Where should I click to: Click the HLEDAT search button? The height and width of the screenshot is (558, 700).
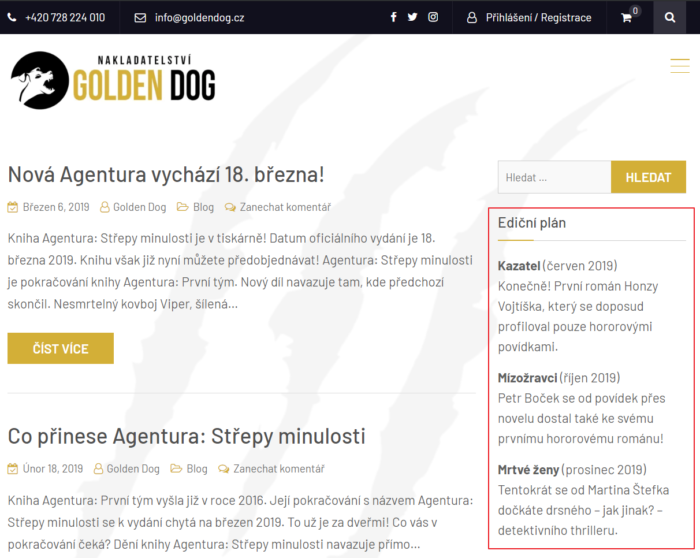click(x=648, y=177)
